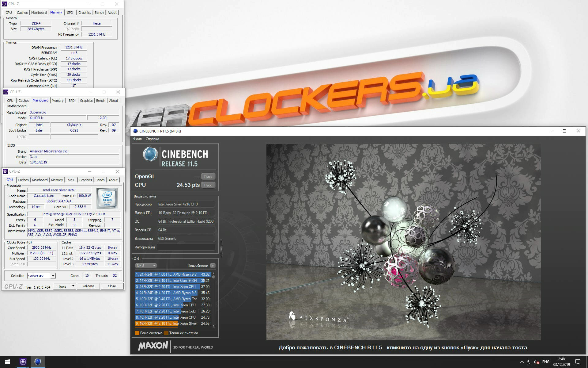
Task: Click the Cinebench title bar app icon
Action: 135,131
